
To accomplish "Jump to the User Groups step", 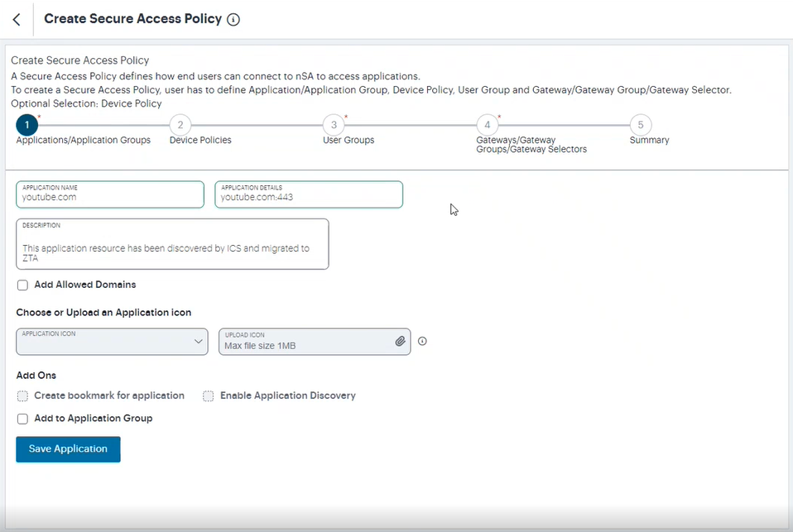I will click(x=333, y=125).
